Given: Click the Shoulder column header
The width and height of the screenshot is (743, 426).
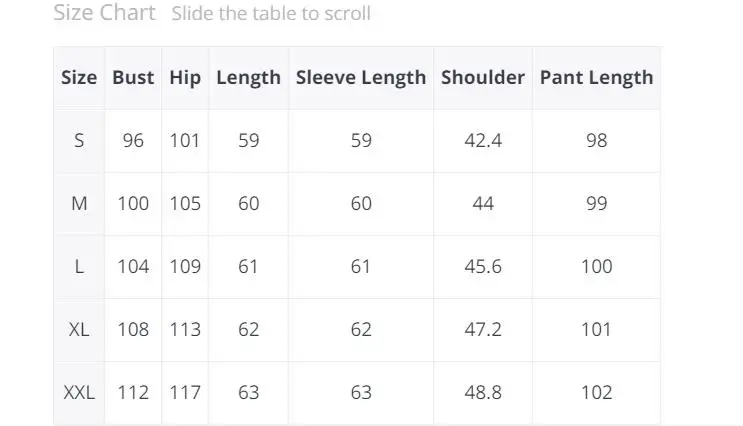Looking at the screenshot, I should pos(483,77).
